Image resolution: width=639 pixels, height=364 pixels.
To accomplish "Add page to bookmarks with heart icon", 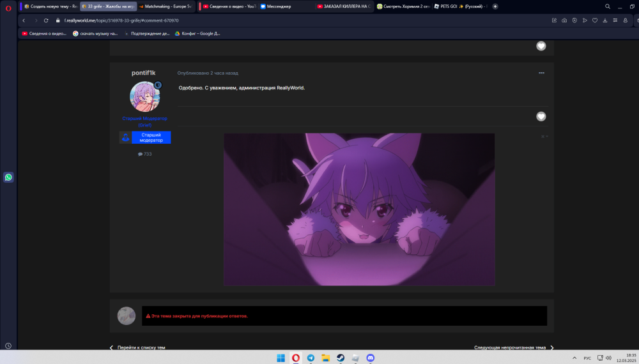I will [595, 20].
